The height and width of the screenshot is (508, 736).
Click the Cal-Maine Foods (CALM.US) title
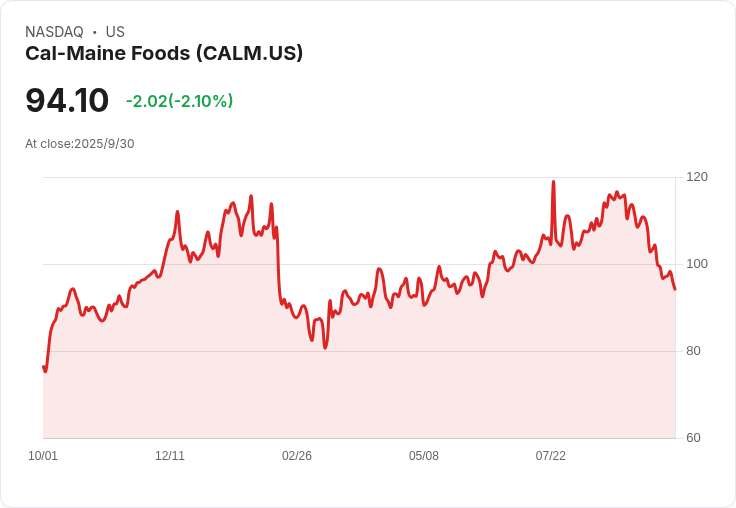(x=164, y=54)
